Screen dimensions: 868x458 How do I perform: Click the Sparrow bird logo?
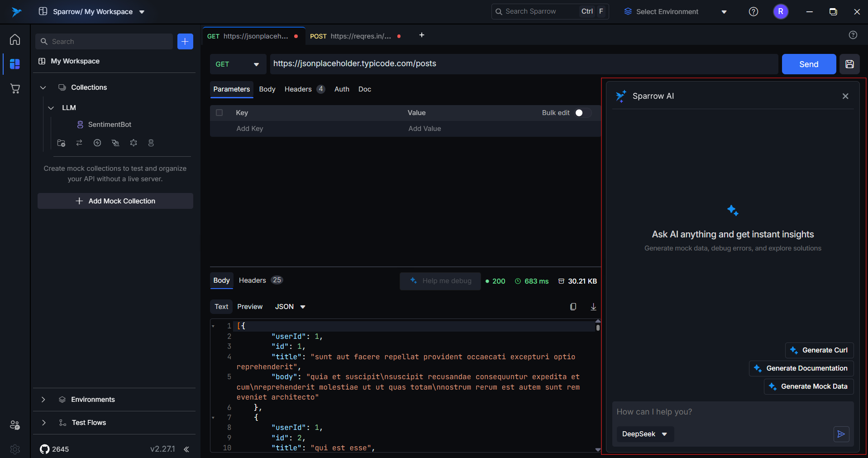(x=16, y=12)
